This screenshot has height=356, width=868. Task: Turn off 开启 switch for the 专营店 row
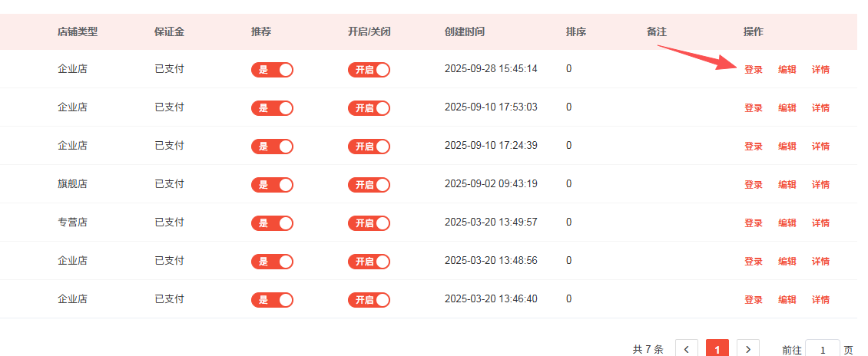pyautogui.click(x=369, y=223)
